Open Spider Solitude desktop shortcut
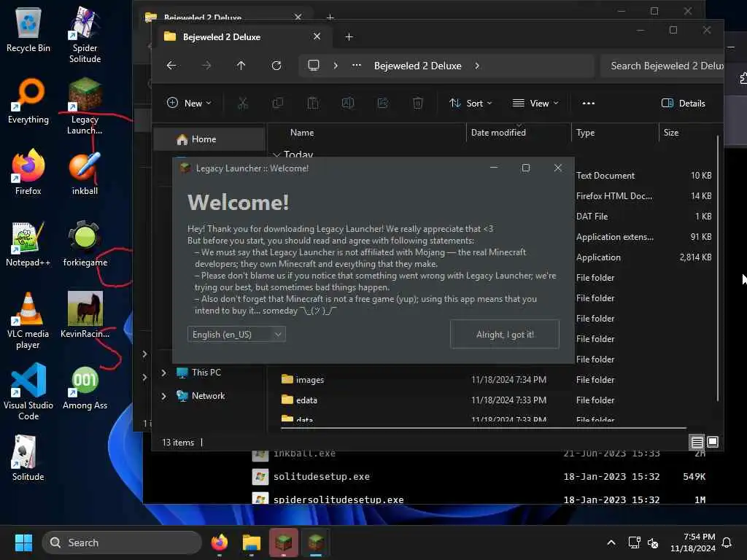 [x=85, y=35]
